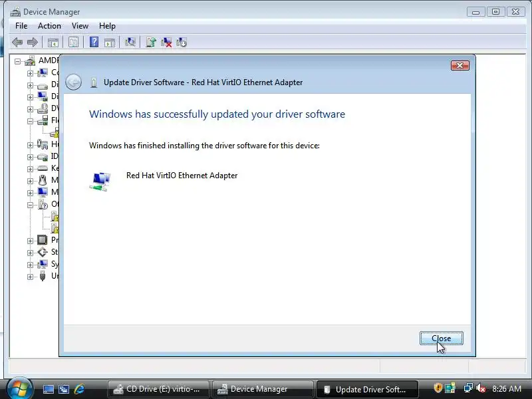Expand the System devices category node

coord(30,265)
